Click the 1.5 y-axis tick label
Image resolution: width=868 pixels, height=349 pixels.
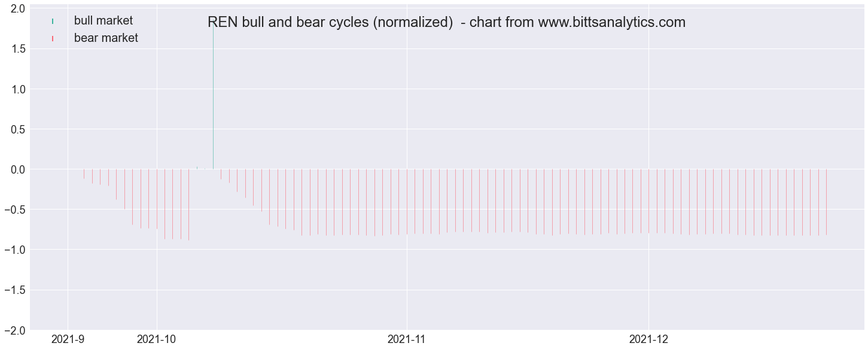click(17, 49)
